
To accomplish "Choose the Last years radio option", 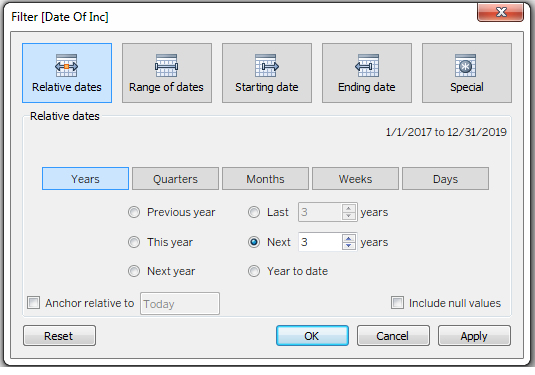I will (254, 212).
